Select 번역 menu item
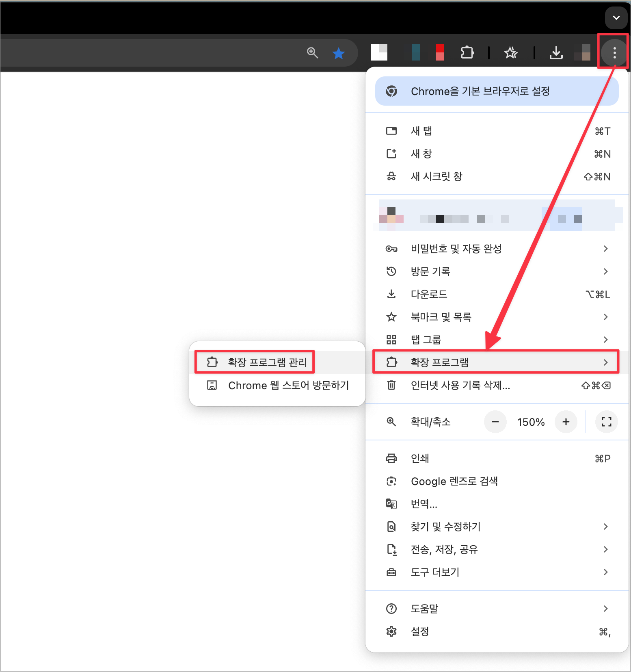The width and height of the screenshot is (631, 672). click(x=497, y=504)
